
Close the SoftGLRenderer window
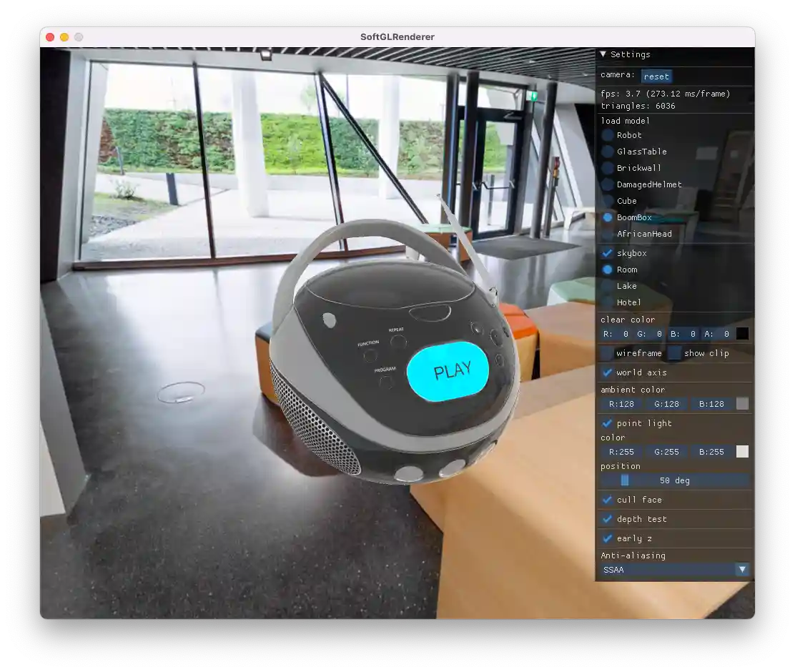point(50,37)
